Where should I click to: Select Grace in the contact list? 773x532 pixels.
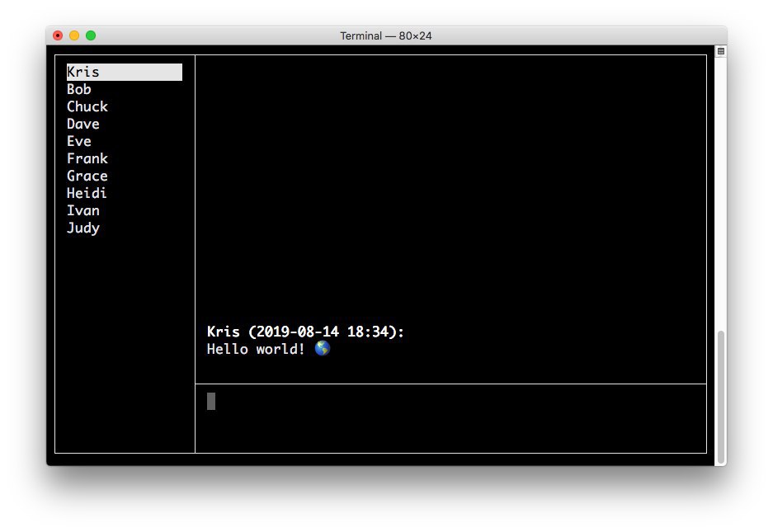coord(87,176)
